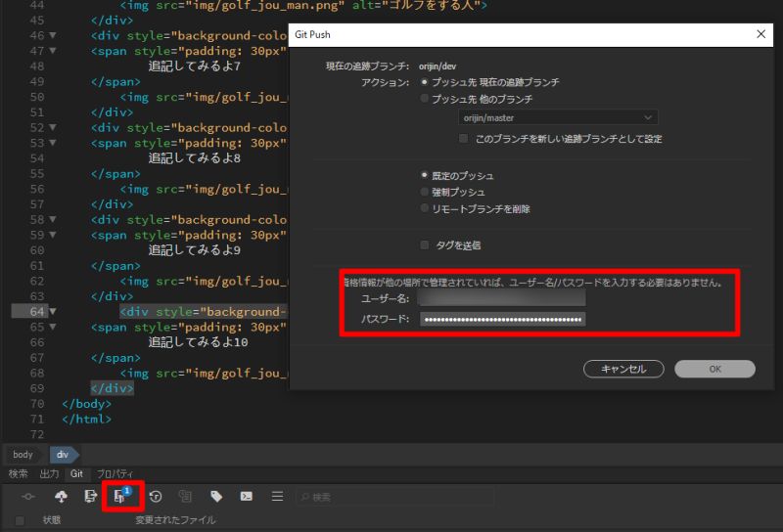The height and width of the screenshot is (532, 783).
Task: Select delete remote branch radio option
Action: point(425,208)
